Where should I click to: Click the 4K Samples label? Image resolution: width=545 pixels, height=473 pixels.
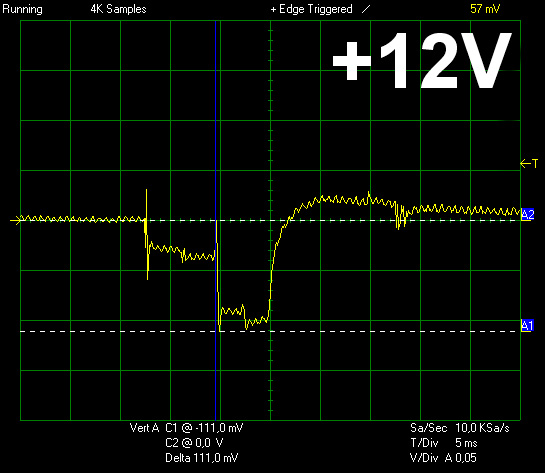[119, 9]
